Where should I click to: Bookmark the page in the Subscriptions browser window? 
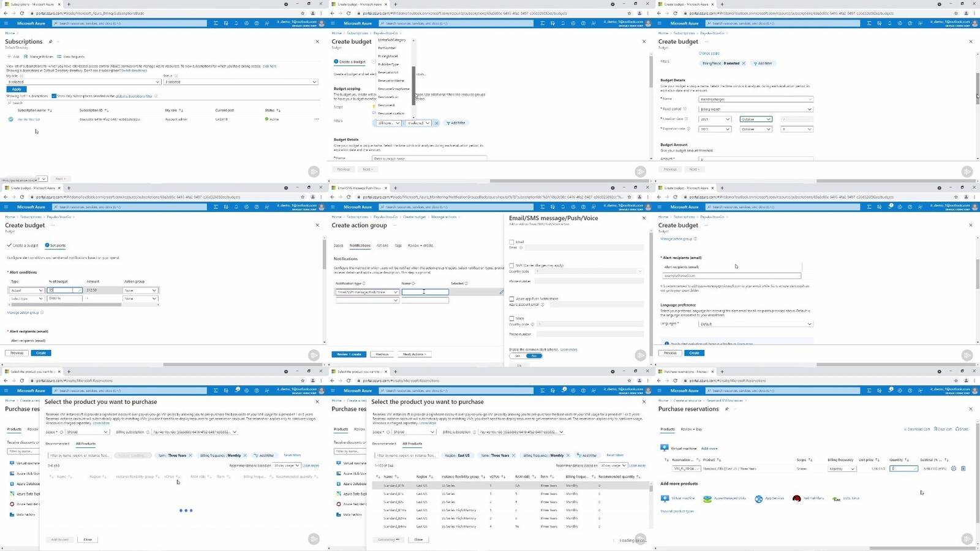click(x=303, y=13)
